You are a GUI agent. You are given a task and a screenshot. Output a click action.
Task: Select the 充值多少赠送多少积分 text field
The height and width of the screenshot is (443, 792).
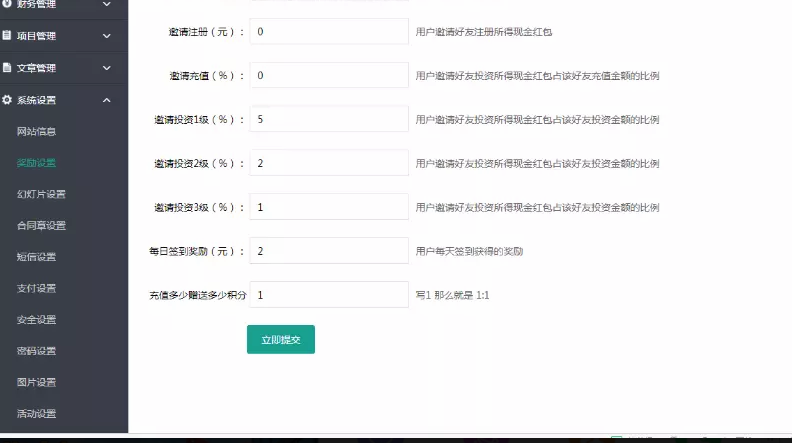pyautogui.click(x=329, y=295)
